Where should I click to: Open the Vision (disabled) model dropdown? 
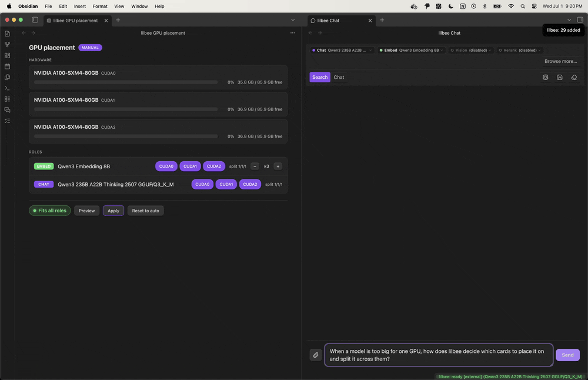[x=470, y=50]
